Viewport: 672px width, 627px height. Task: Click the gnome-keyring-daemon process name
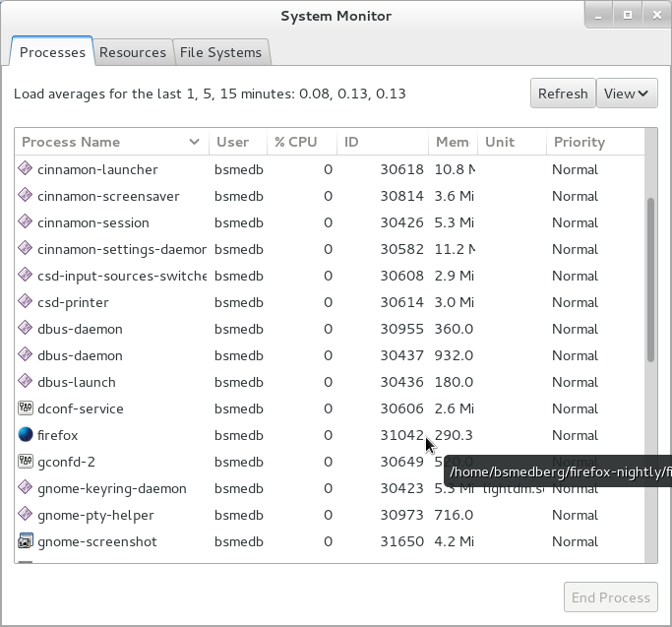[x=112, y=488]
